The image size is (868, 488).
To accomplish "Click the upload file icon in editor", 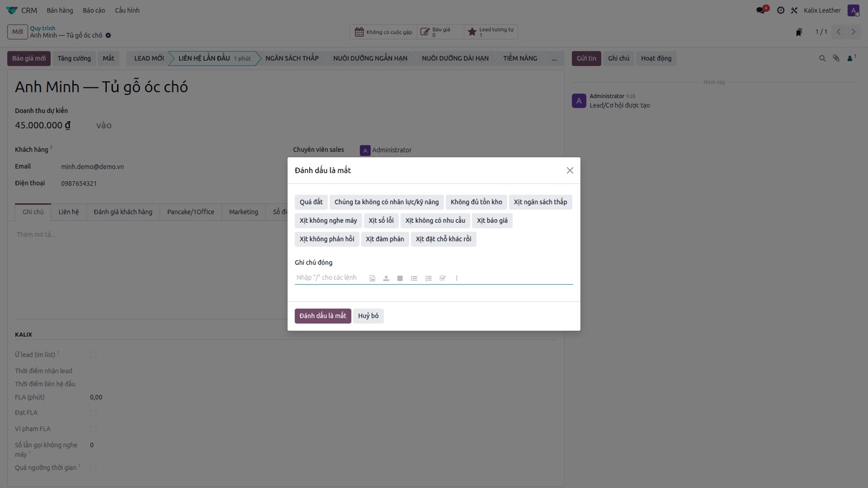I will [386, 278].
